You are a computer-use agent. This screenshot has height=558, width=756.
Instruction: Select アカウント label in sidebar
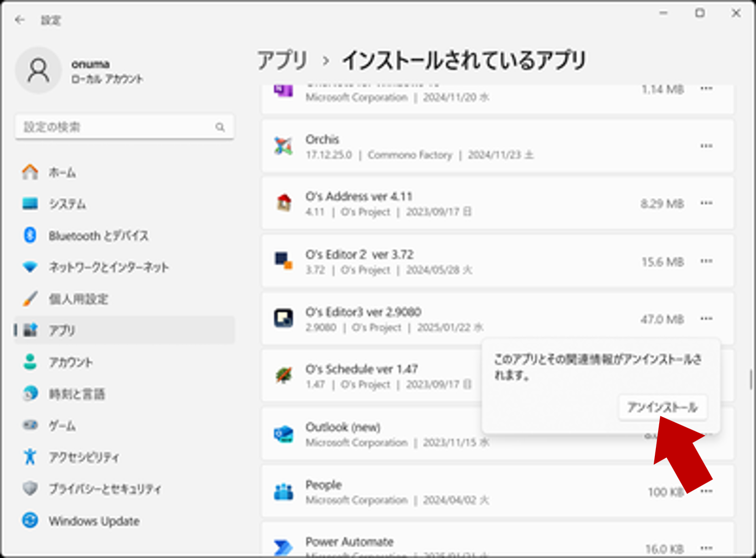pos(71,362)
